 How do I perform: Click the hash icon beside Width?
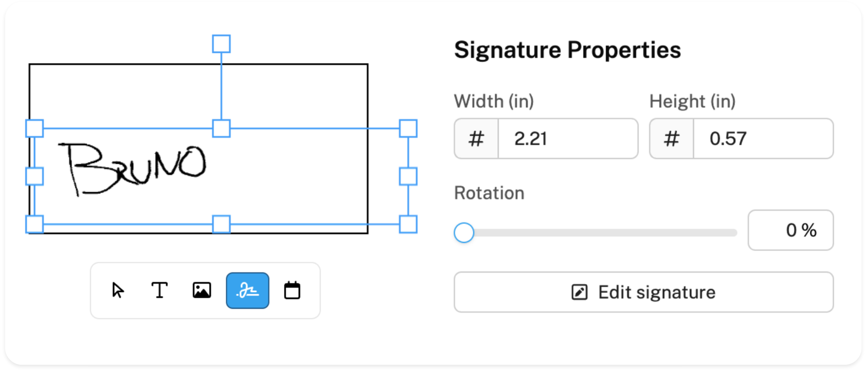pyautogui.click(x=476, y=139)
